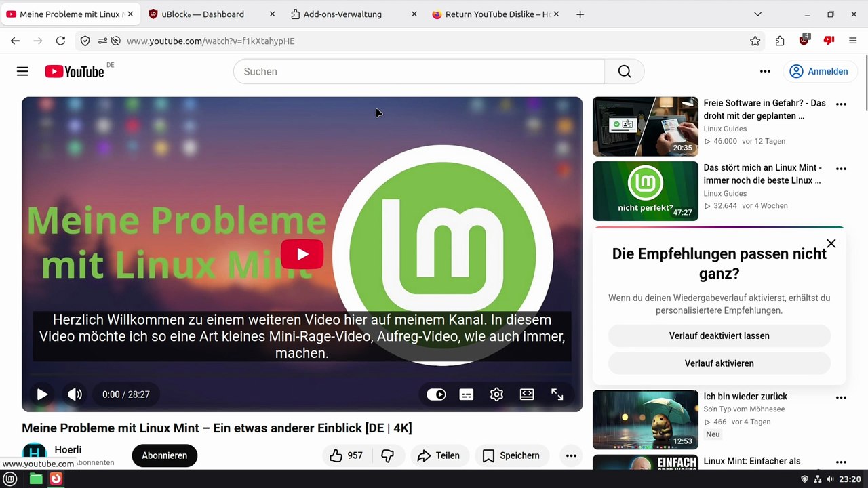Click the blocked autoplay icon in address bar

click(116, 41)
